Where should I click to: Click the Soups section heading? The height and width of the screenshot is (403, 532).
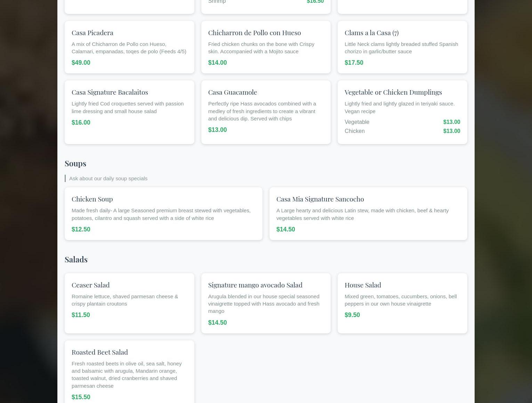pyautogui.click(x=75, y=163)
